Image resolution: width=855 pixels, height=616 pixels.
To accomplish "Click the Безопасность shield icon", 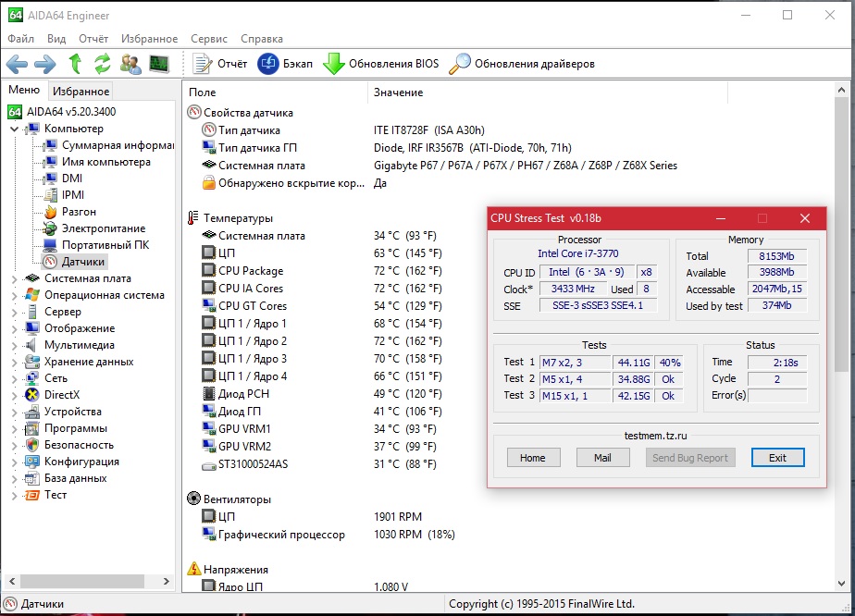I will click(x=32, y=445).
